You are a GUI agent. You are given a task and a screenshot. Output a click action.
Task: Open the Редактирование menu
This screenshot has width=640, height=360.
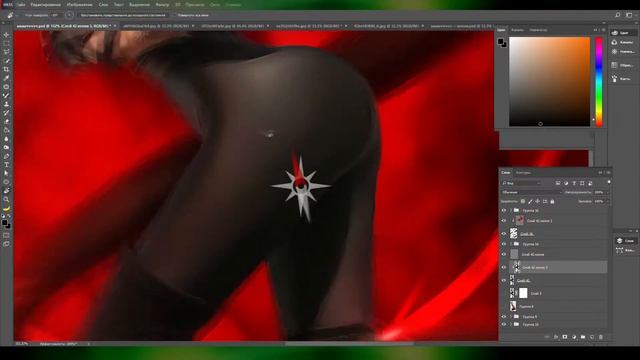click(45, 5)
